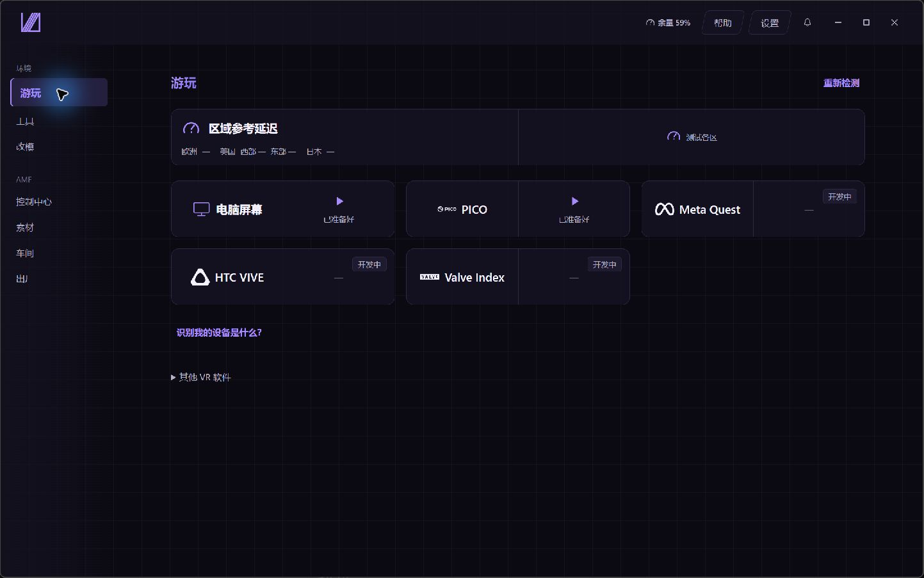Click the Meta infinity logo icon
Screen dimensions: 924x578
pos(664,209)
